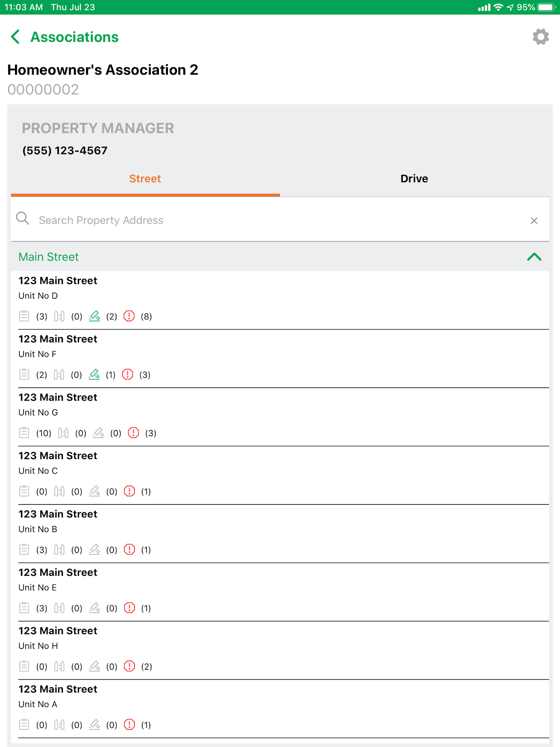Open red alert icon for Unit No F
This screenshot has width=560, height=747.
(x=128, y=375)
